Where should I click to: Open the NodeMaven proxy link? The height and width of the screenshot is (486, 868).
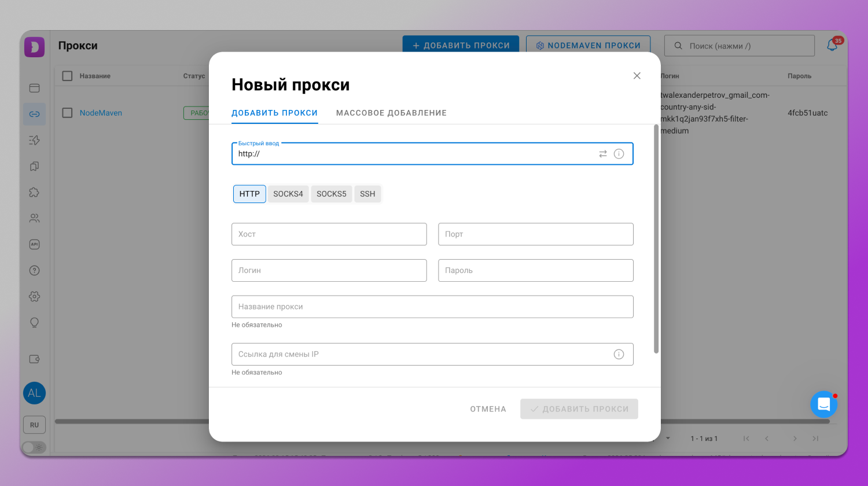pos(100,113)
